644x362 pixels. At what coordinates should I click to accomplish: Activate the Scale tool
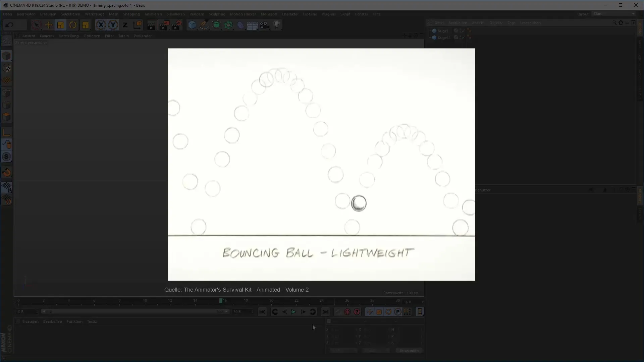(61, 25)
